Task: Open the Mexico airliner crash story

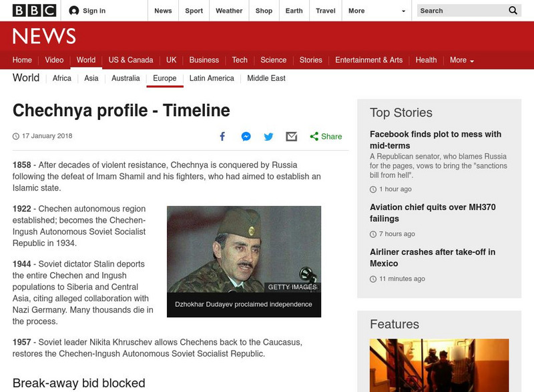Action: (x=433, y=257)
